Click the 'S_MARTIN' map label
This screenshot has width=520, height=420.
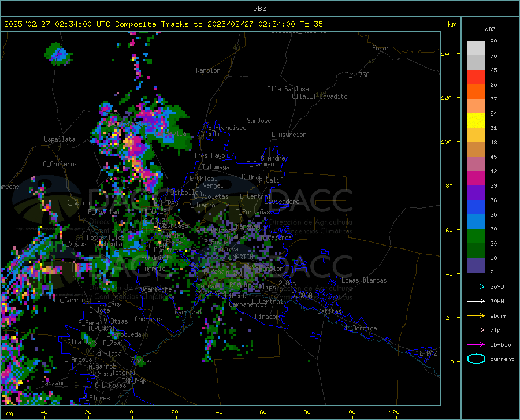pos(239,257)
